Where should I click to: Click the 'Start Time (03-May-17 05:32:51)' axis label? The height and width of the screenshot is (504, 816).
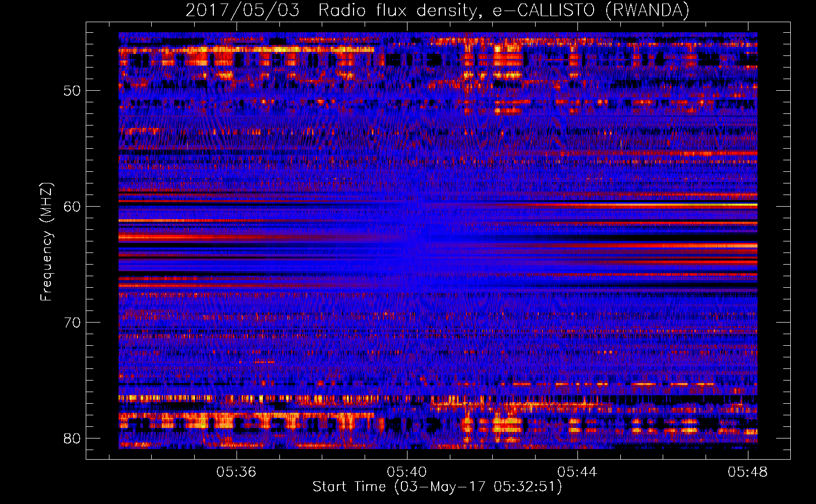point(437,487)
